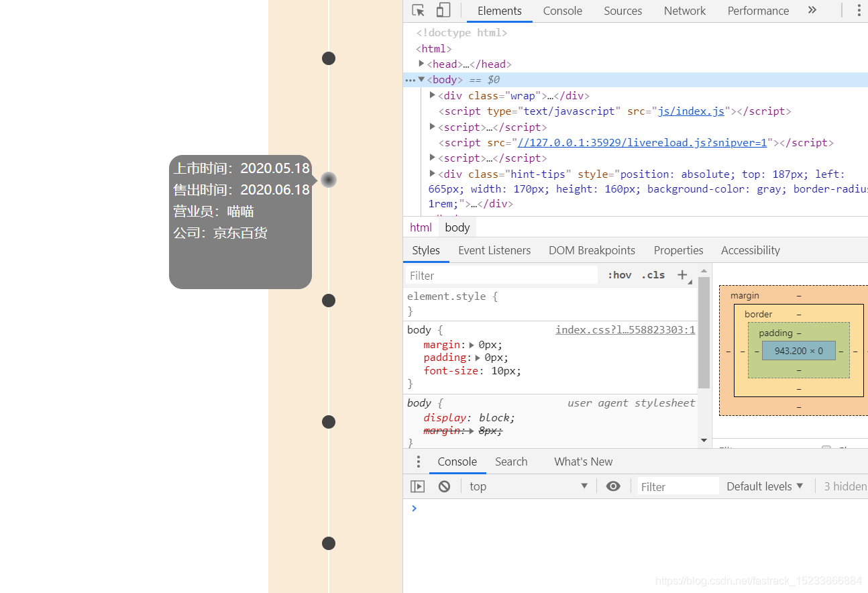Viewport: 868px width, 593px height.
Task: Expand the div class wrap node
Action: [432, 95]
